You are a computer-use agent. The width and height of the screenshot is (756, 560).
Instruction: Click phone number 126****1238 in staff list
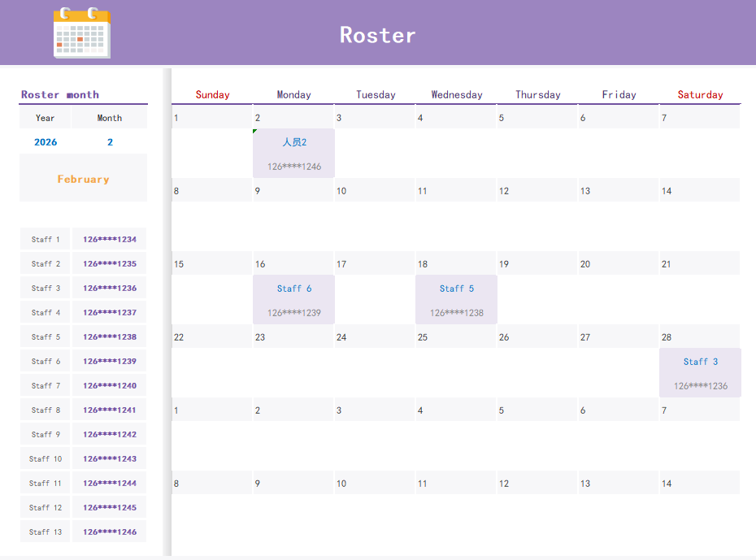[x=110, y=337]
